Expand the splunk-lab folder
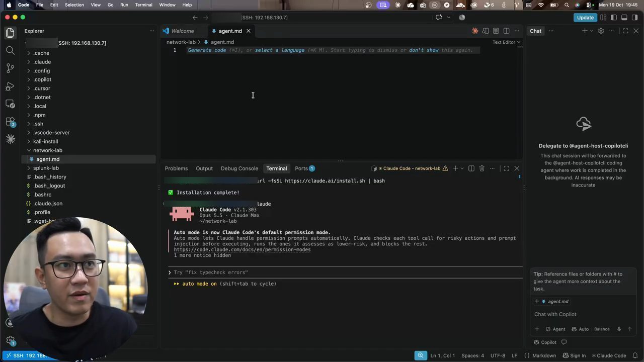Image resolution: width=644 pixels, height=362 pixels. (46, 168)
